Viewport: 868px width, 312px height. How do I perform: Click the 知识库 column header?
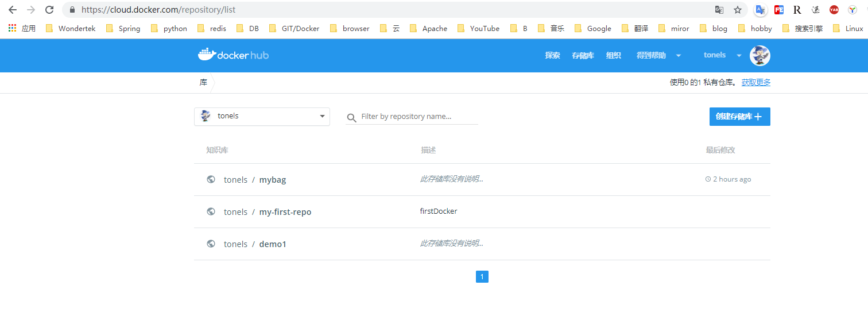pyautogui.click(x=217, y=150)
